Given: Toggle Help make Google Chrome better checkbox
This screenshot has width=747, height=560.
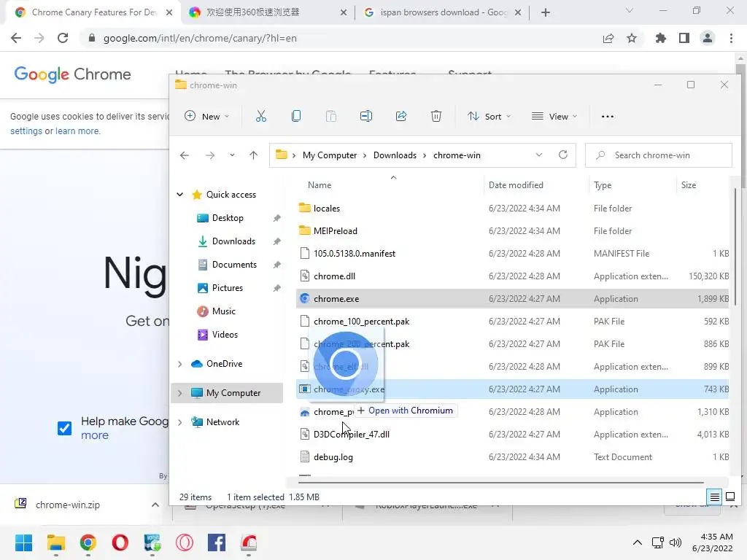Looking at the screenshot, I should point(64,428).
